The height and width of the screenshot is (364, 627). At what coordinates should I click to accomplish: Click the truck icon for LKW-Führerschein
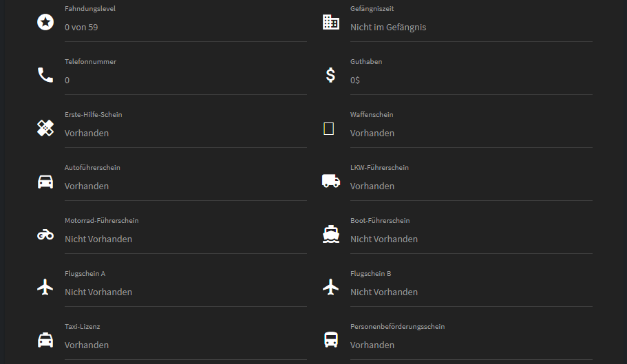[331, 181]
